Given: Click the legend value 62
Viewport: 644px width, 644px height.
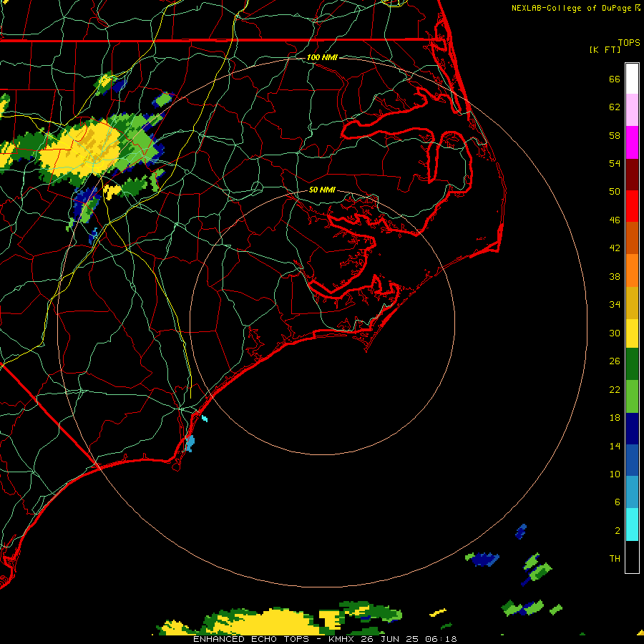Looking at the screenshot, I should click(615, 107).
